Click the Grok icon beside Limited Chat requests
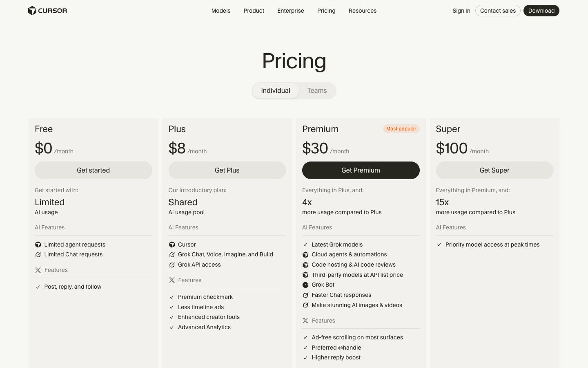Viewport: 588px width, 368px height. coord(38,255)
